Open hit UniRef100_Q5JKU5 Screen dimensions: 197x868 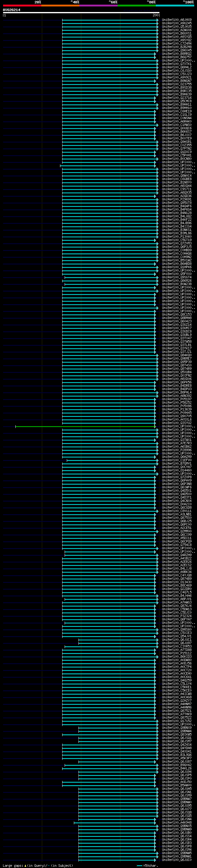pyautogui.click(x=177, y=26)
